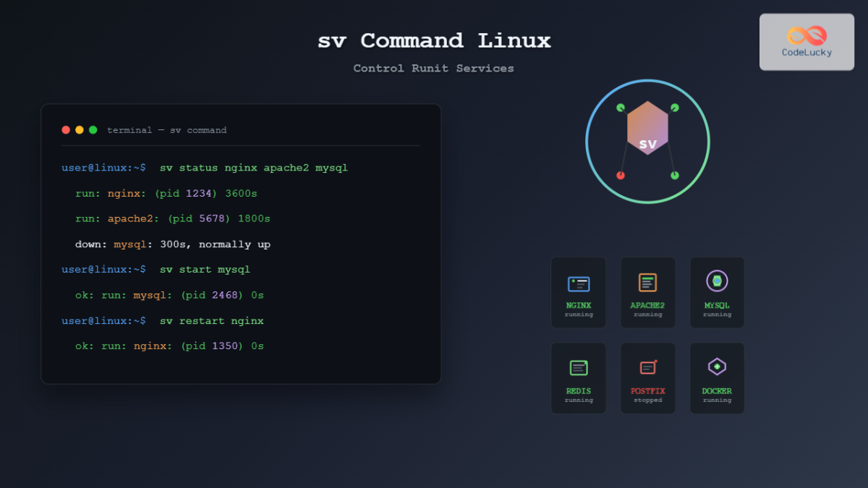Screen dimensions: 868x488
Task: Expand the DOCKER running status card
Action: pyautogui.click(x=716, y=377)
